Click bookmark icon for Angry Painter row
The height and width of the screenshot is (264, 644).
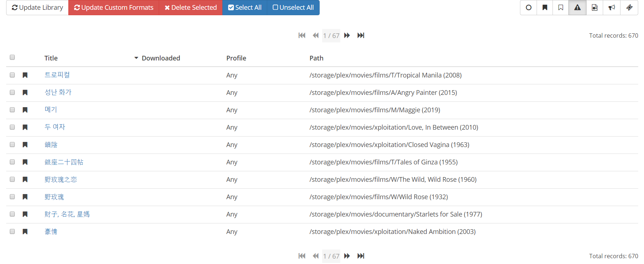pyautogui.click(x=25, y=93)
